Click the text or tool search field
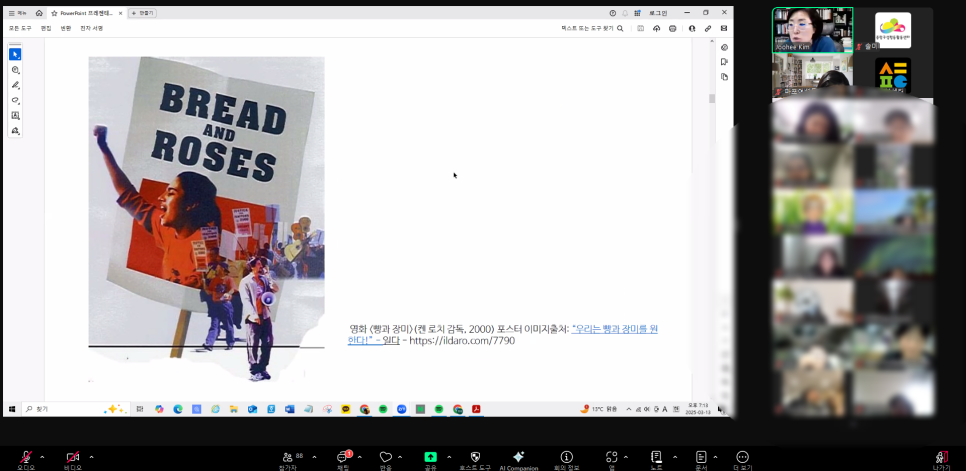Image resolution: width=966 pixels, height=471 pixels. tap(592, 28)
